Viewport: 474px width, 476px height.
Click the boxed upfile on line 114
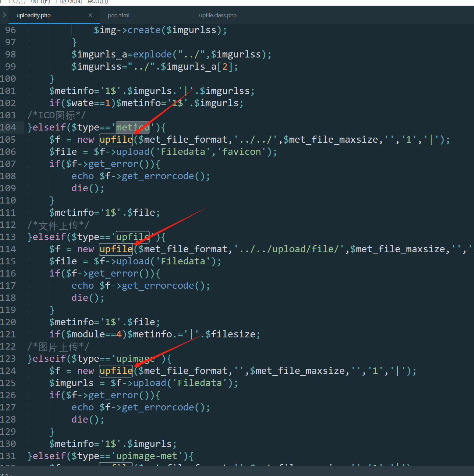(116, 249)
